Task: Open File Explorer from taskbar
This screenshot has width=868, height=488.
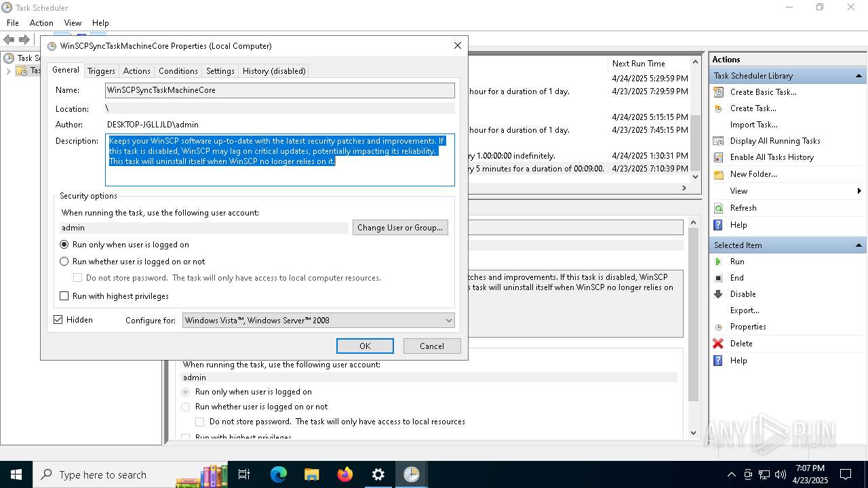Action: pyautogui.click(x=311, y=474)
